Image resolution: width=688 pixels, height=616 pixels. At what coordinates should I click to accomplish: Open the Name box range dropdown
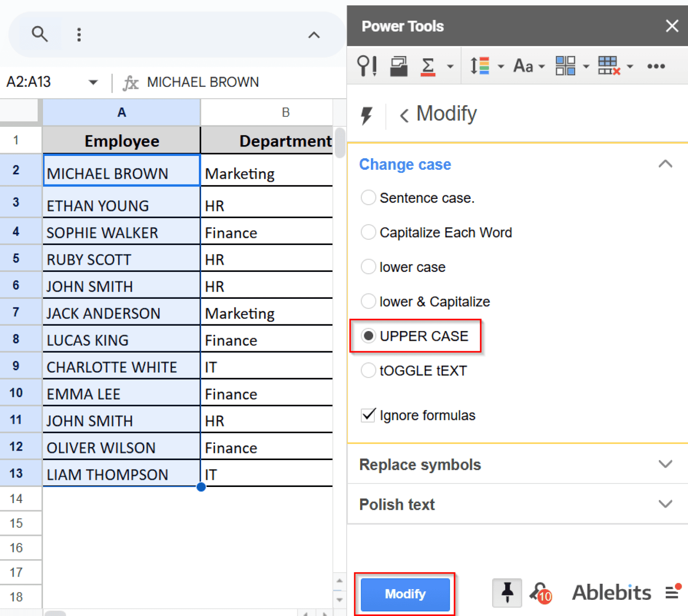click(93, 82)
